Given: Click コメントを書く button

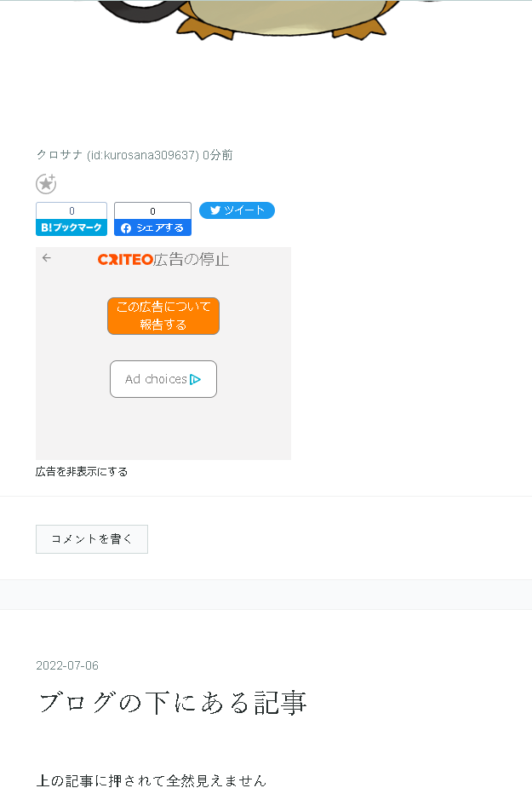Looking at the screenshot, I should click(x=92, y=538).
